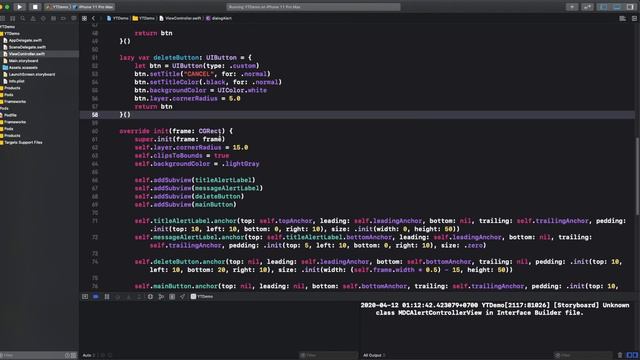The image size is (640, 360).
Task: Choose the iPhone 11 Pro Max destination
Action: [93, 7]
